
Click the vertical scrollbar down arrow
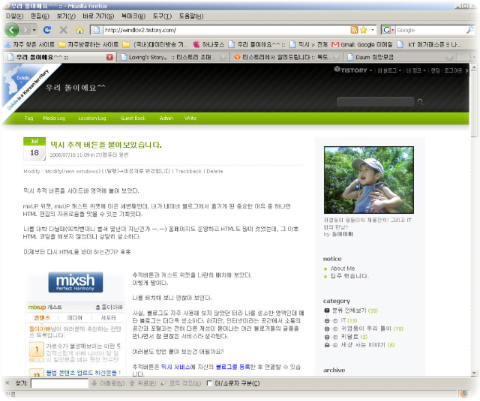[474, 373]
